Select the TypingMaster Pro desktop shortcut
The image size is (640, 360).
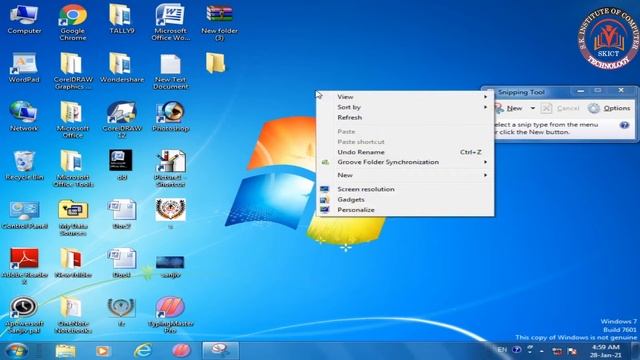coord(170,308)
